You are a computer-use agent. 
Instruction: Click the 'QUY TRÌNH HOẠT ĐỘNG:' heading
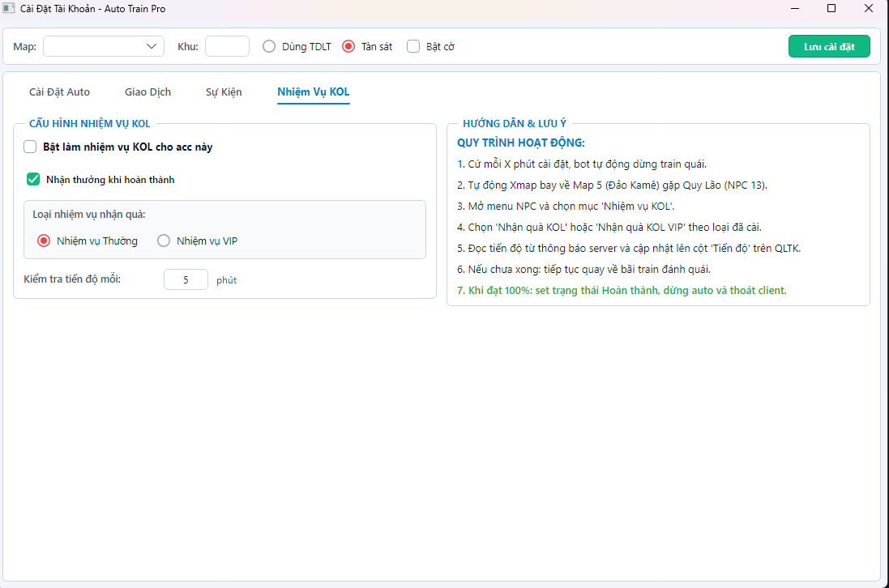(521, 143)
